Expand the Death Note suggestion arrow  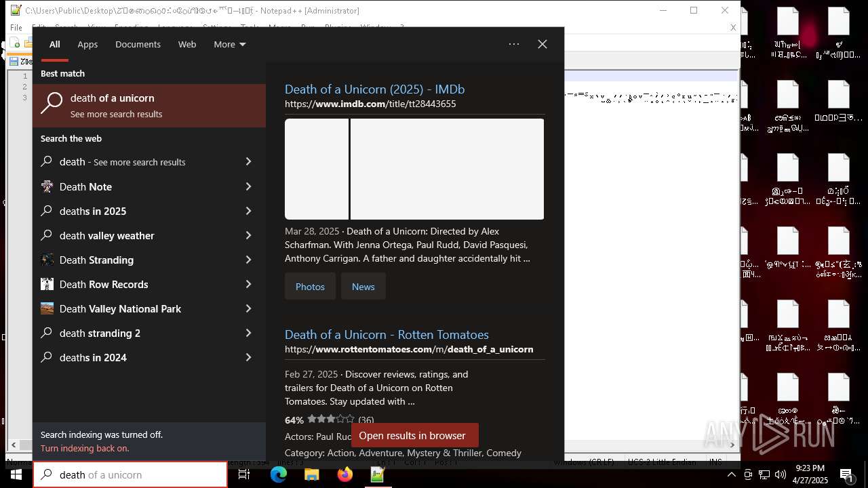click(248, 186)
